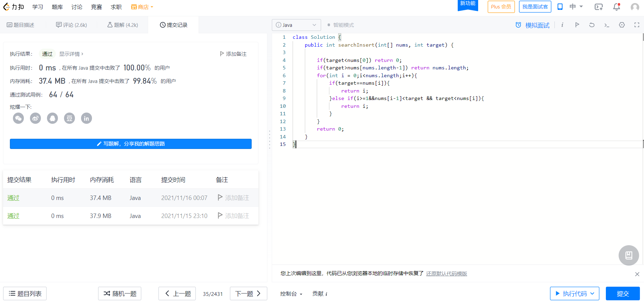The image size is (644, 302).
Task: Open the notifications bell
Action: (x=616, y=7)
